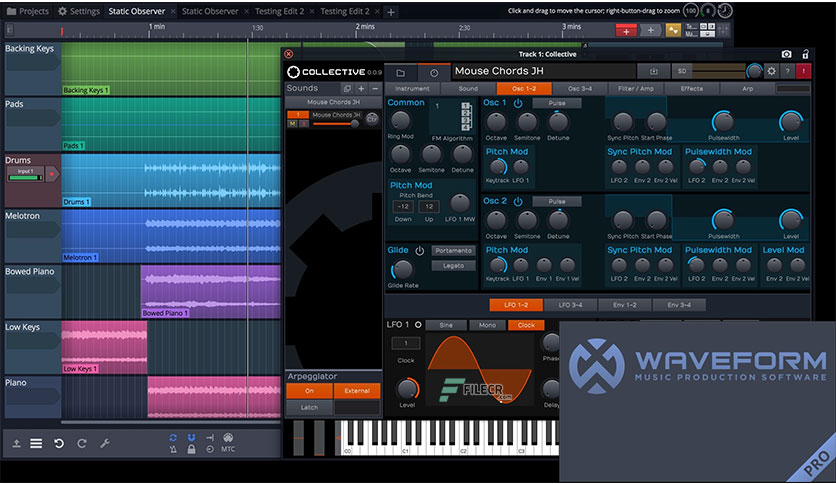Open the Projects tab
The image size is (836, 484).
tap(27, 11)
